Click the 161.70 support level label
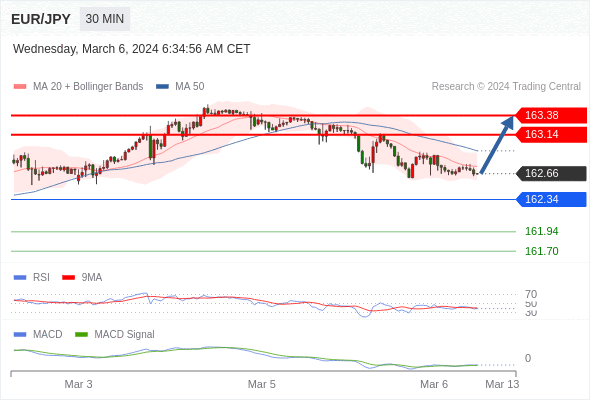 point(541,251)
